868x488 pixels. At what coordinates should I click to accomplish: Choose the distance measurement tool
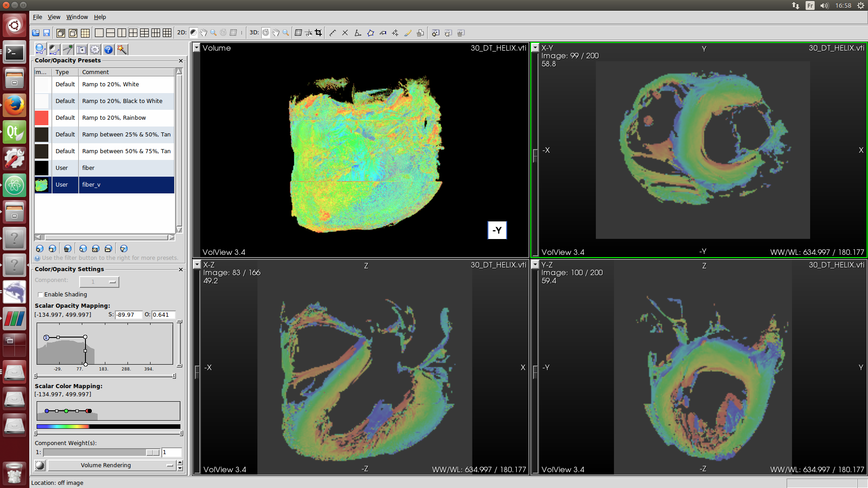click(333, 33)
